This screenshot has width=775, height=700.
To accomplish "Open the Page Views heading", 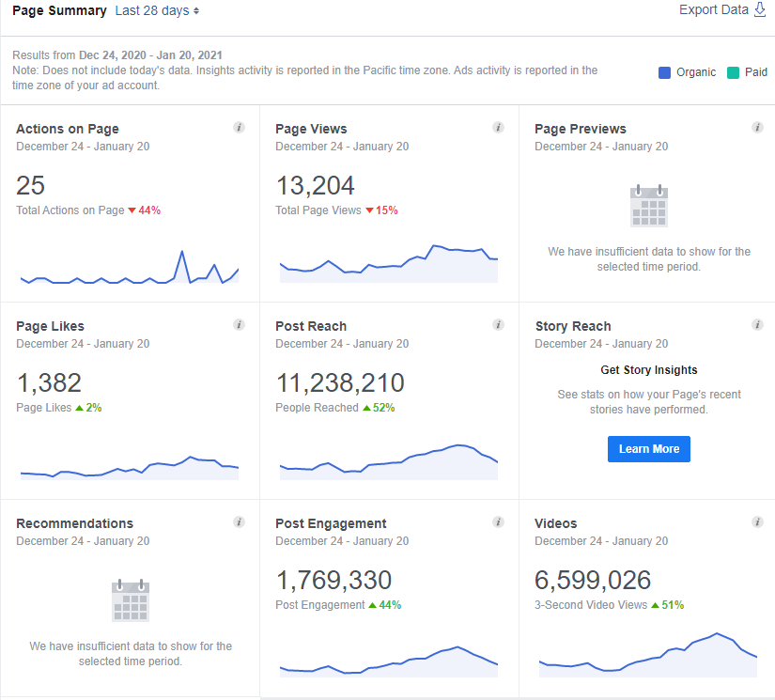I will click(x=311, y=129).
